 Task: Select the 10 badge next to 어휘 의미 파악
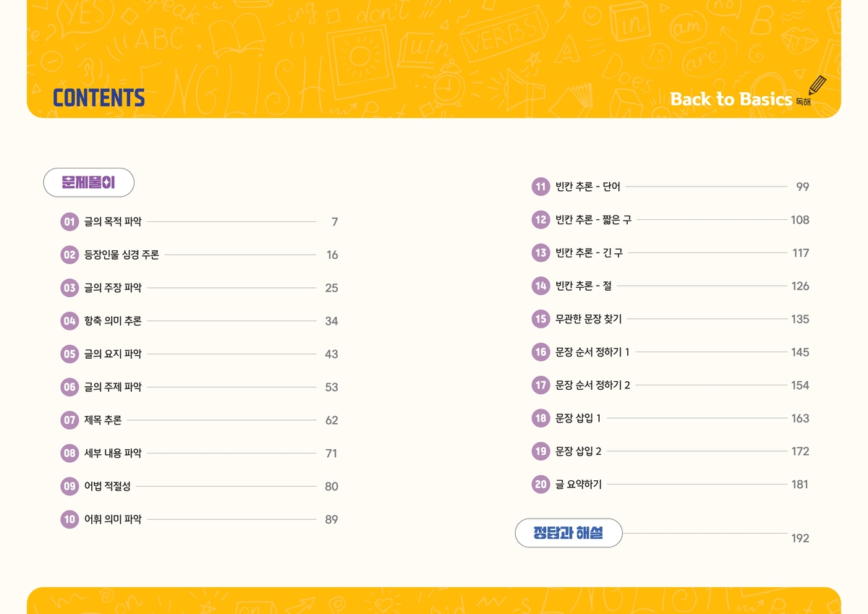(69, 519)
